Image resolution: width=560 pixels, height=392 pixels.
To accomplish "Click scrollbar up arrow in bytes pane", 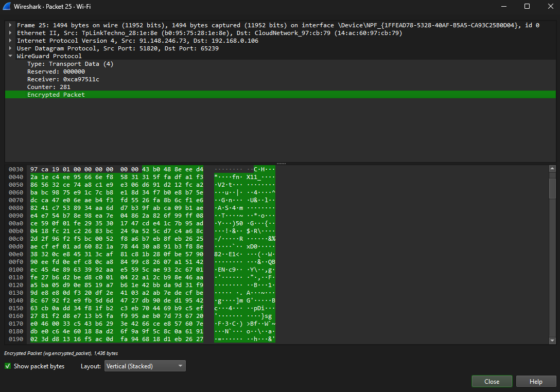I will tap(552, 169).
